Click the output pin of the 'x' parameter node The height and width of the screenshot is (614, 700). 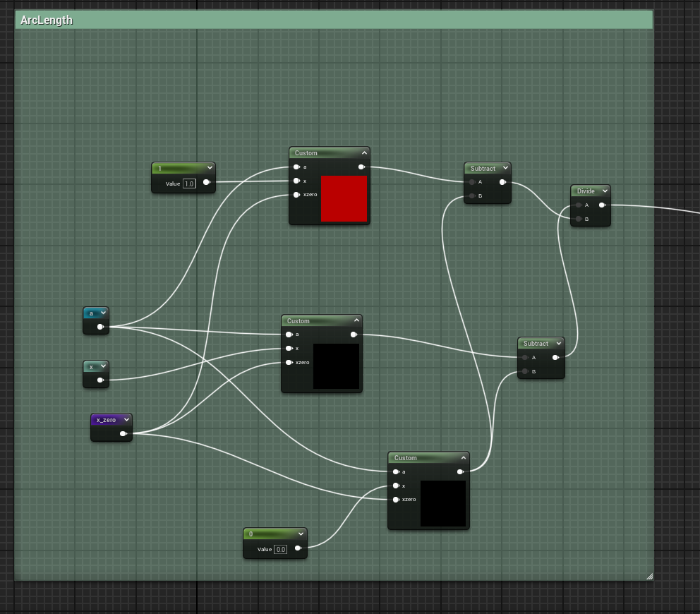click(100, 380)
